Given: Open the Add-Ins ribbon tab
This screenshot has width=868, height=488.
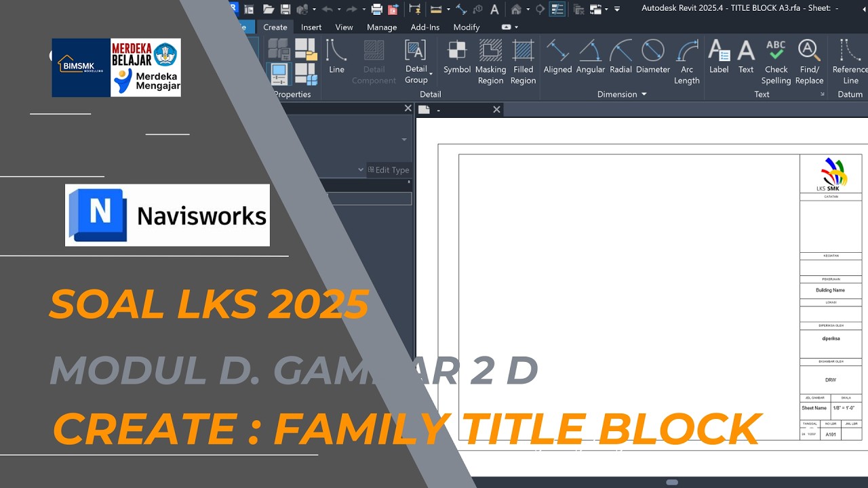Looking at the screenshot, I should pos(425,27).
